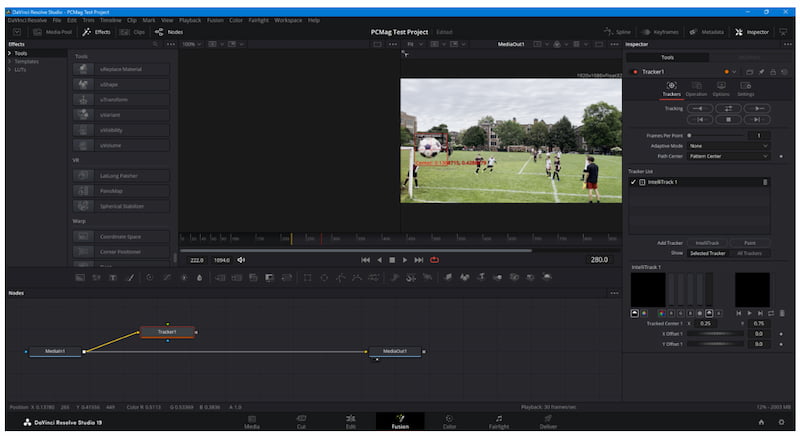Open the Fusion menu
Image resolution: width=800 pixels, height=436 pixels.
(x=215, y=20)
